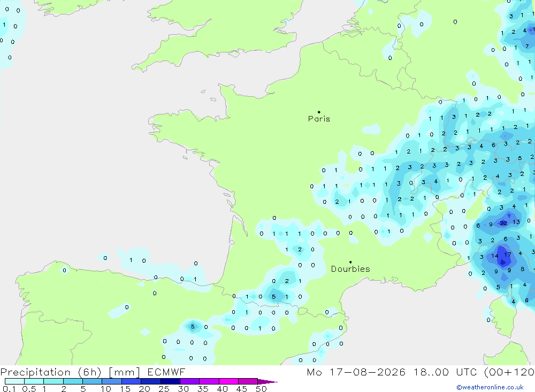Click the legend label '35'
The image size is (535, 392).
point(203,389)
